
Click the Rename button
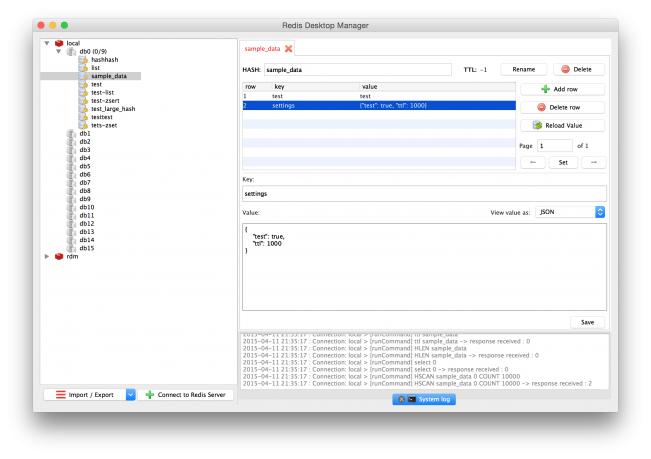pyautogui.click(x=524, y=69)
